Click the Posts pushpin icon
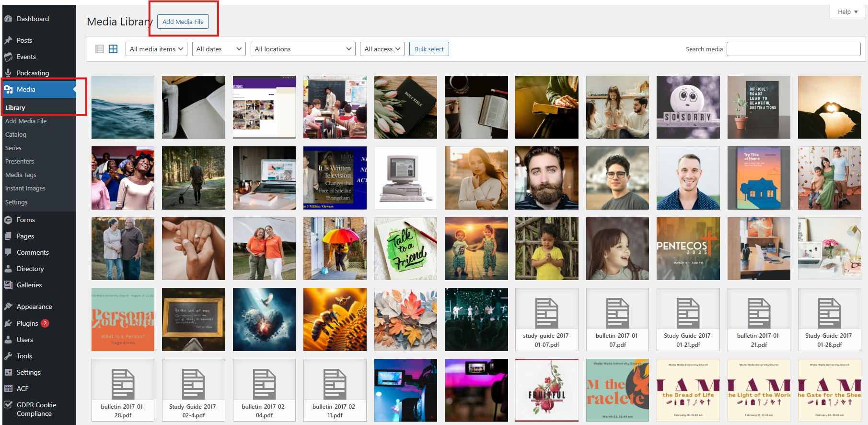868x425 pixels. [8, 40]
